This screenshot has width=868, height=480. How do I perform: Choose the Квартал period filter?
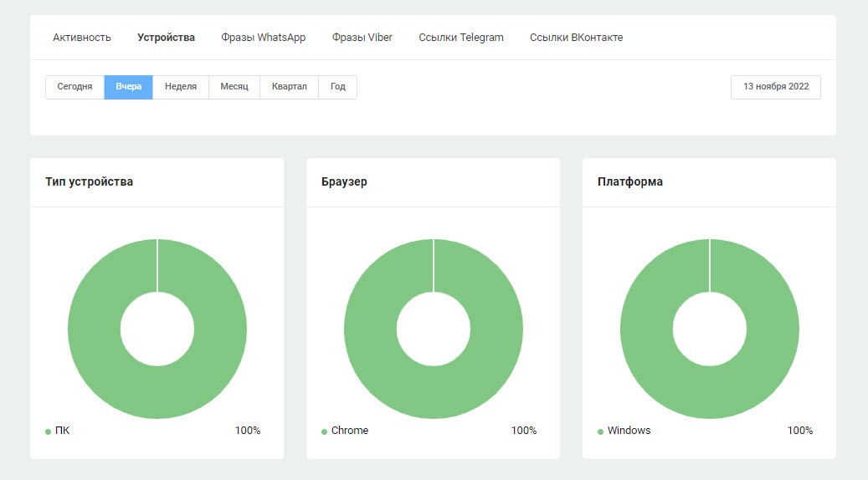click(x=289, y=87)
